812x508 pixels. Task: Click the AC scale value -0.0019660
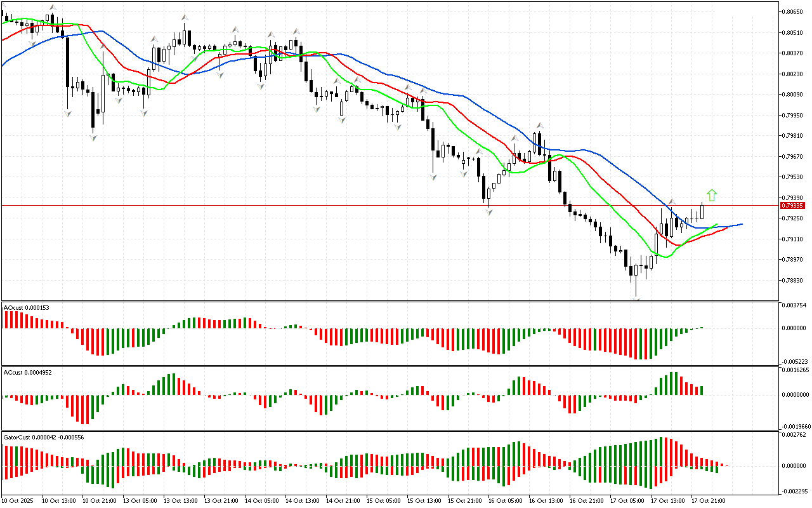[794, 427]
